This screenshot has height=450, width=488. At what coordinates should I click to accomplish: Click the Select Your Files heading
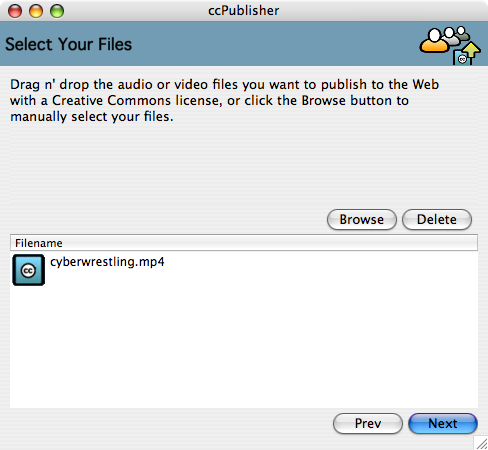(69, 44)
